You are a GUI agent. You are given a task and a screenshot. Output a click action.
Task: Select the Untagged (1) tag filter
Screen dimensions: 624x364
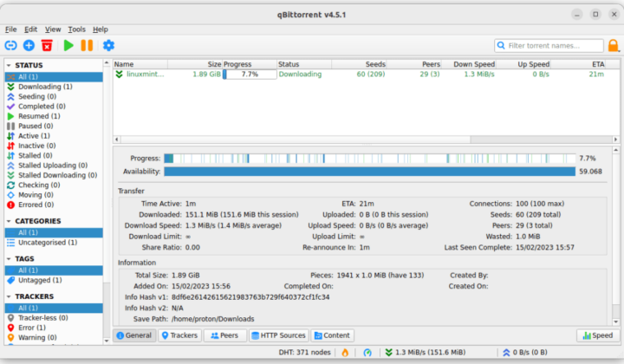point(54,280)
